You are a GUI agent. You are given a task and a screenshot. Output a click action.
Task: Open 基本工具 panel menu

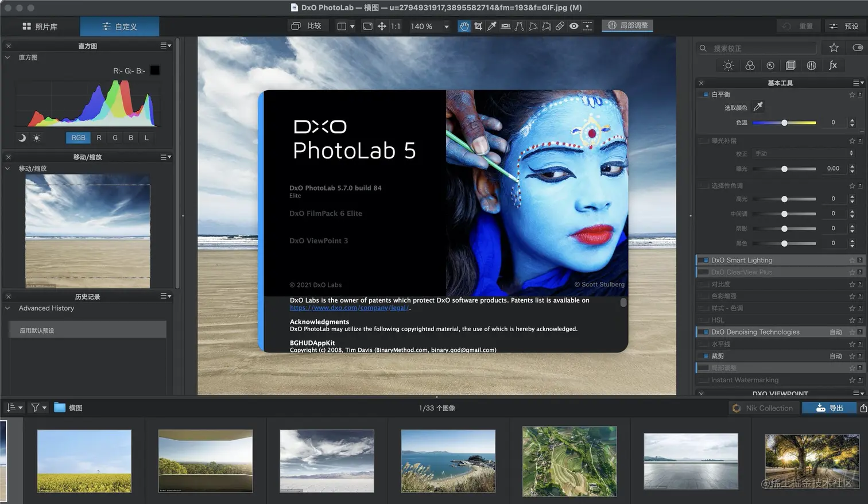point(858,83)
